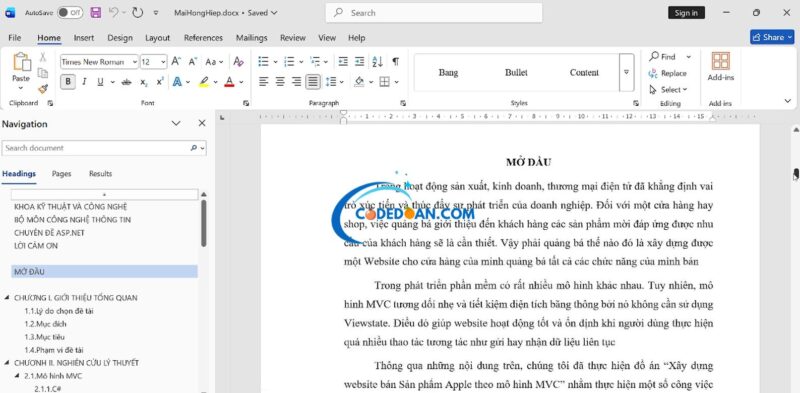Click the Word app icon in title bar
The width and height of the screenshot is (800, 393).
tap(10, 13)
